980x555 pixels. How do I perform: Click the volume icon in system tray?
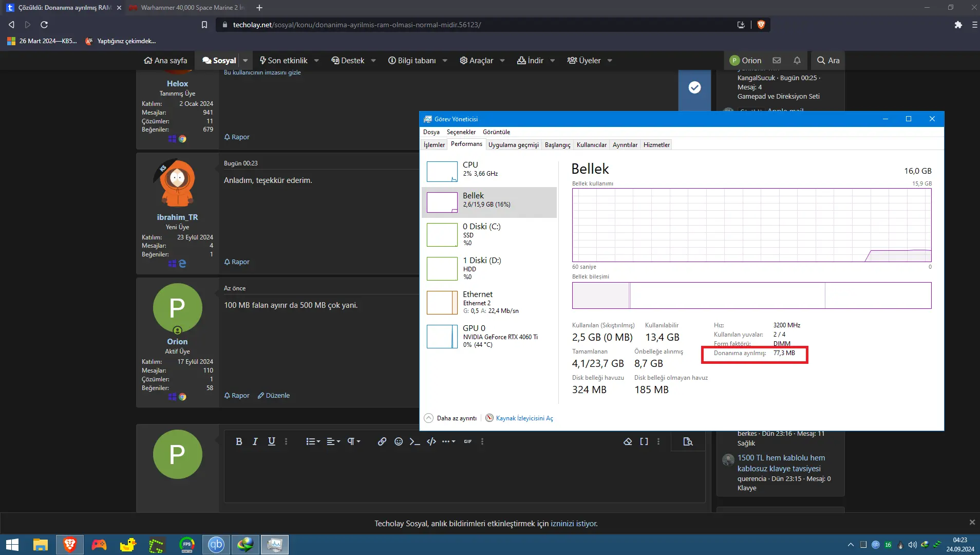pyautogui.click(x=912, y=545)
